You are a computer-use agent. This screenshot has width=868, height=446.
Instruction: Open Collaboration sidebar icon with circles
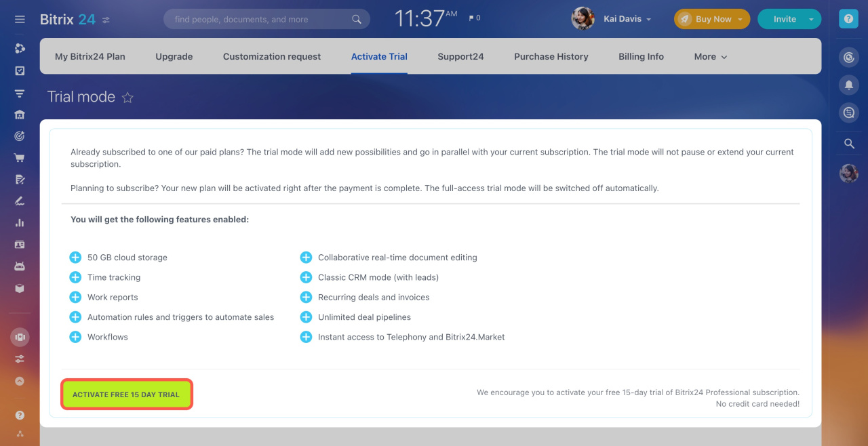20,48
